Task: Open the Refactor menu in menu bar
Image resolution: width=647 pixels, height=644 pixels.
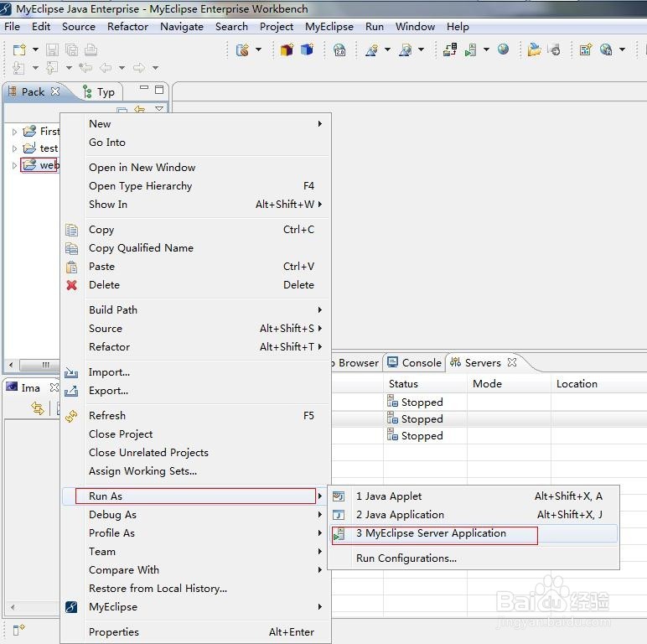Action: (x=127, y=27)
